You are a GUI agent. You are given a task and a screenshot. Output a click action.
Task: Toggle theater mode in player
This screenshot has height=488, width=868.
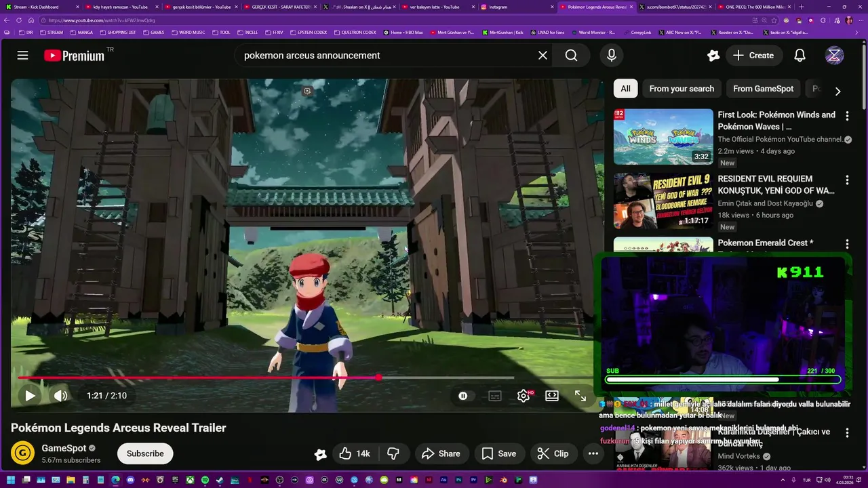[x=552, y=396]
